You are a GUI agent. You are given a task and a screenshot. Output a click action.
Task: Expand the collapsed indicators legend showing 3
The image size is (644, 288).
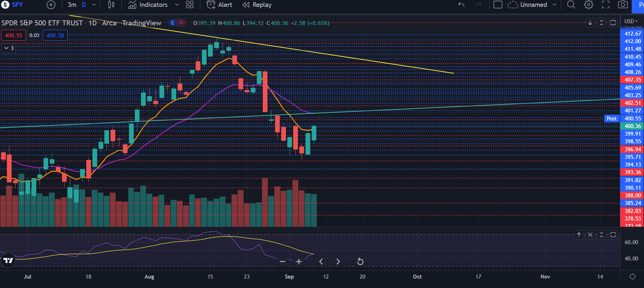(9, 48)
